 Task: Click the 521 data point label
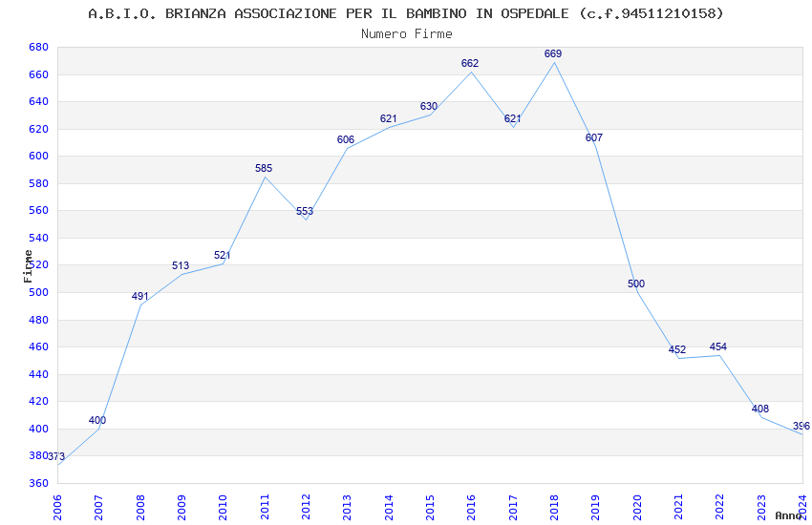223,256
